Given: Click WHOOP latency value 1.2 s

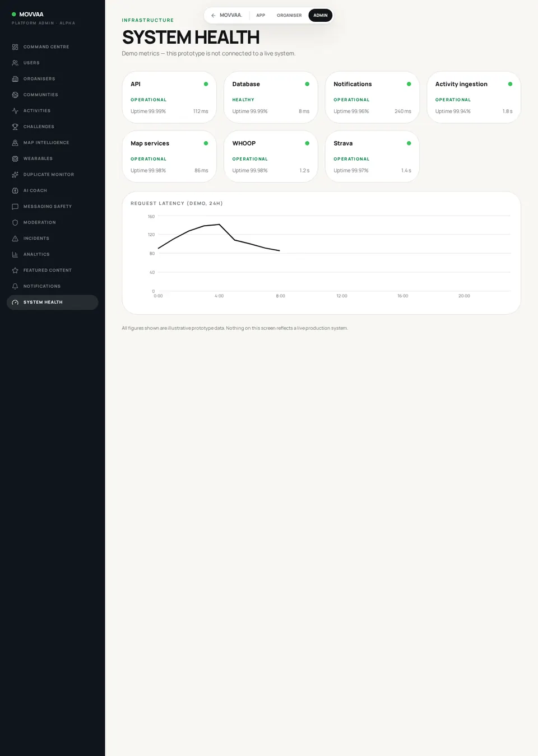Looking at the screenshot, I should (304, 171).
